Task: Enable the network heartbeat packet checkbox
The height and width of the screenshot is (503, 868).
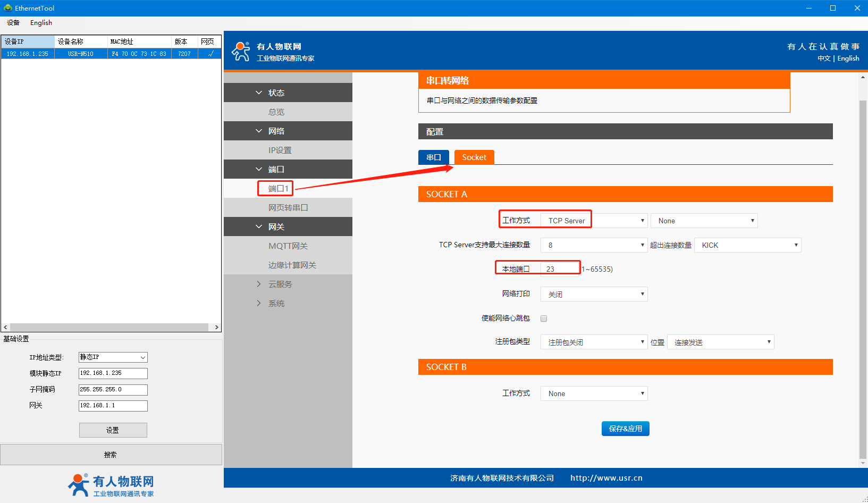Action: coord(544,318)
